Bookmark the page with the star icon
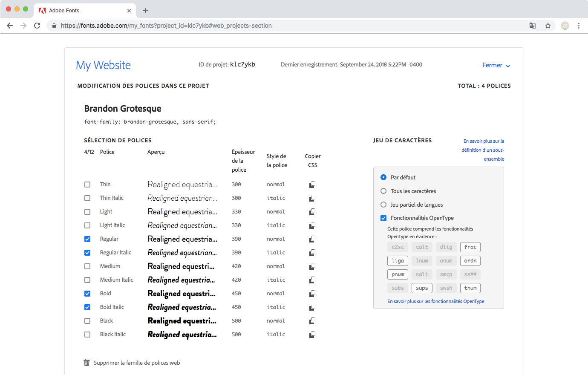 coord(548,26)
